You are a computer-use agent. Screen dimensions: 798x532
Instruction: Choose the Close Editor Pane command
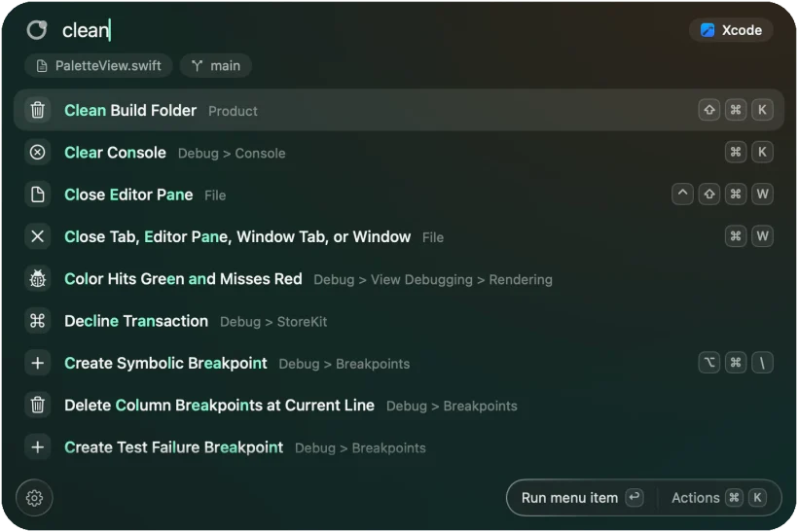click(398, 195)
